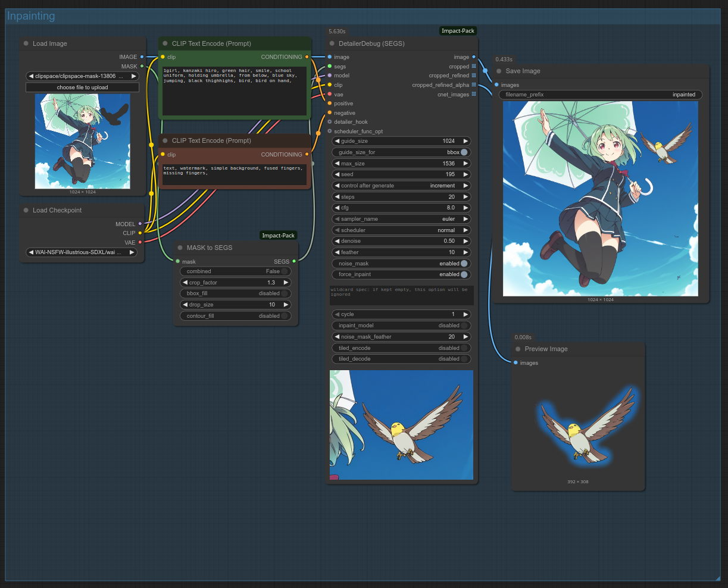The height and width of the screenshot is (588, 728).
Task: Click the Preview Image node collapse dot
Action: 518,349
